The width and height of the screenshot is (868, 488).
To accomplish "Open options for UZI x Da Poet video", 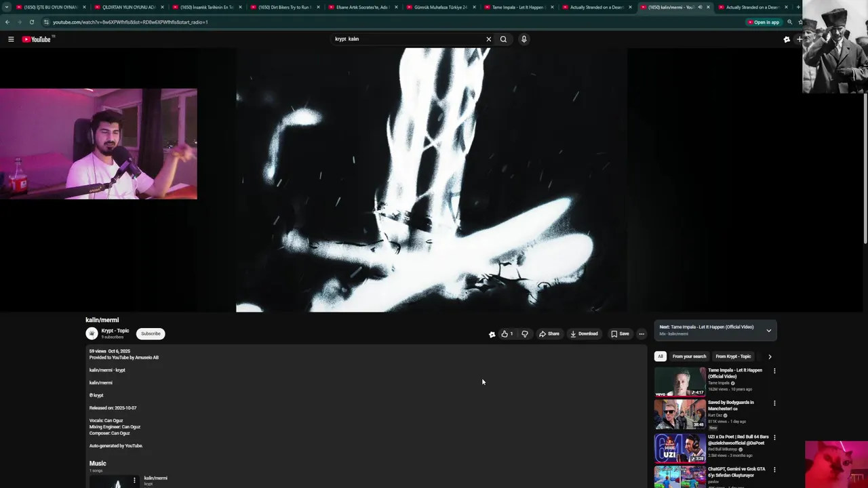I will point(774,438).
